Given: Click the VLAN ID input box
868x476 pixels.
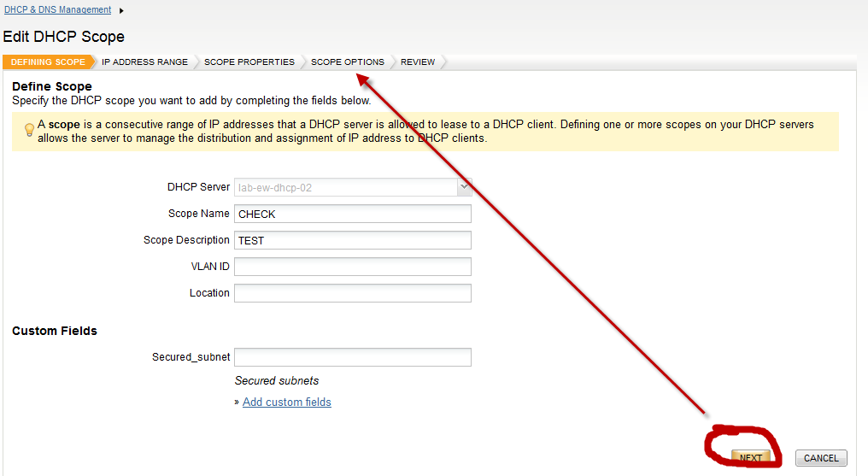Looking at the screenshot, I should point(353,267).
